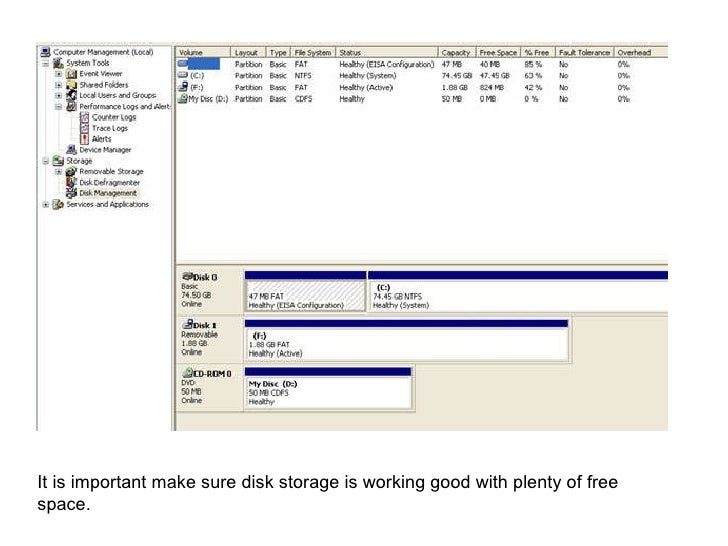The image size is (728, 546).
Task: Expand the Shared Folders node
Action: click(58, 85)
